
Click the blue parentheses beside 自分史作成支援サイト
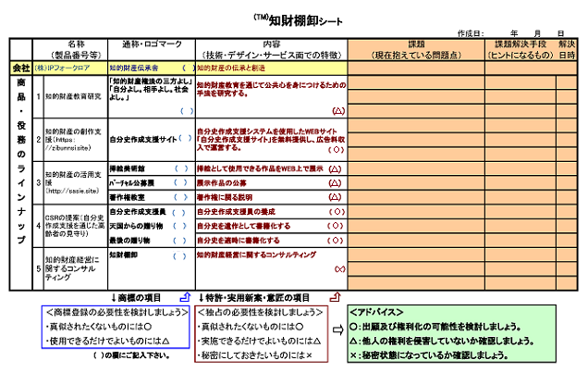point(185,138)
